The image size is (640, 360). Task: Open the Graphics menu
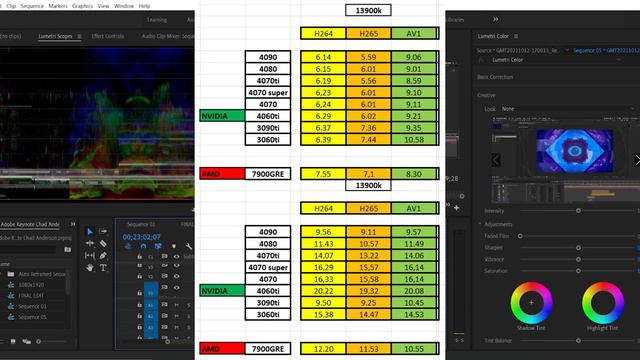pyautogui.click(x=82, y=6)
